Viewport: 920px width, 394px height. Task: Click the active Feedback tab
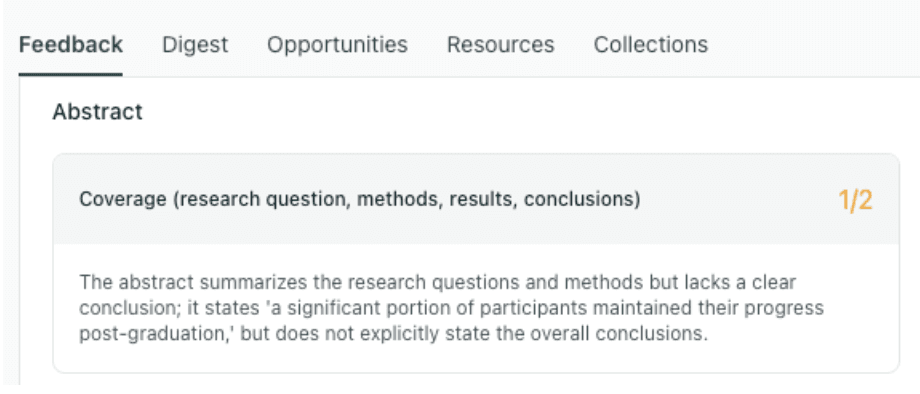click(x=71, y=45)
